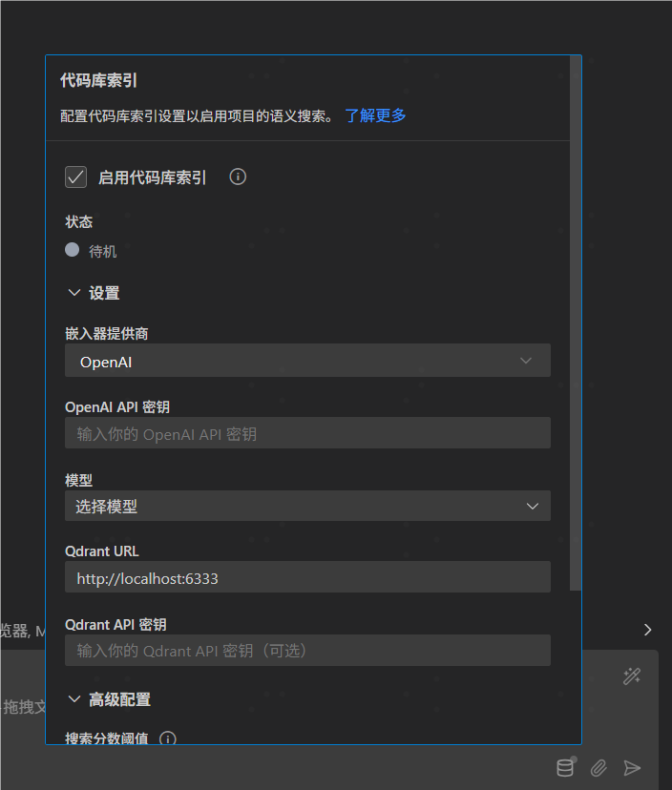Click the Qdrant API 密钥 optional input

pyautogui.click(x=307, y=651)
